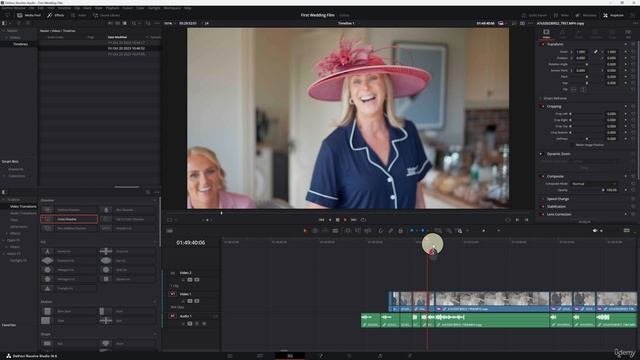640x360 pixels.
Task: Switch to the File tab in Inspector
Action: [628, 33]
